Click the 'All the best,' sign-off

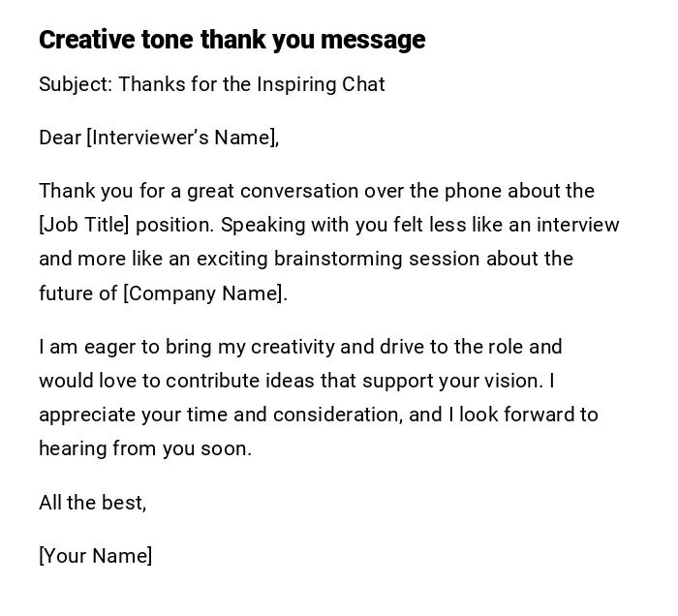[92, 503]
